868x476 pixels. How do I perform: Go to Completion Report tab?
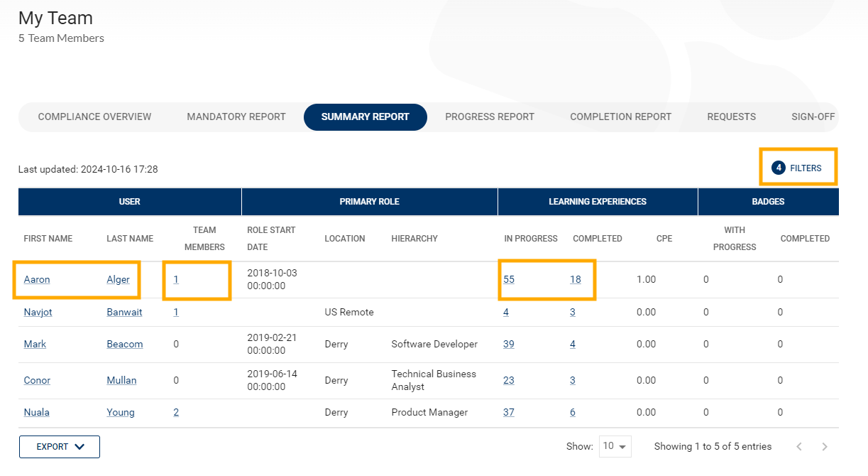(620, 117)
